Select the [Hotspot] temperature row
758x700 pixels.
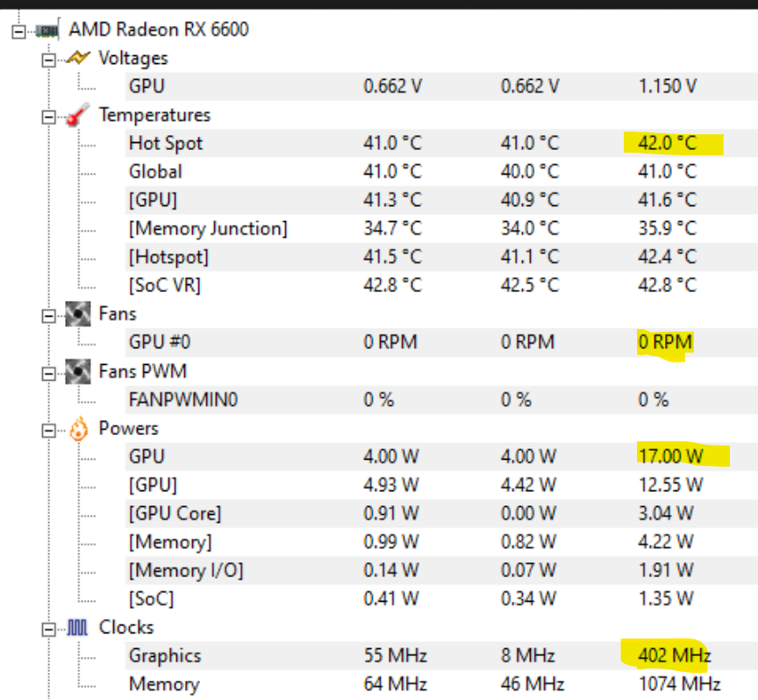point(441,257)
